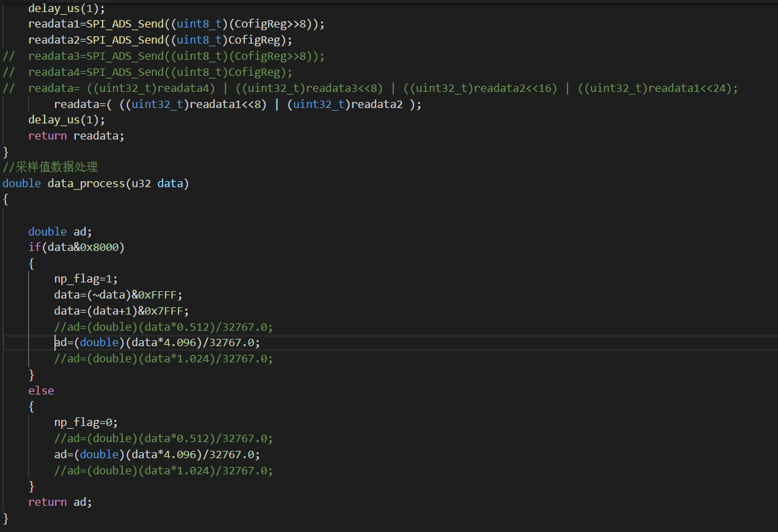Click the 'data=(data+1)&0x7FFF;' line
The width and height of the screenshot is (778, 532).
coord(121,311)
